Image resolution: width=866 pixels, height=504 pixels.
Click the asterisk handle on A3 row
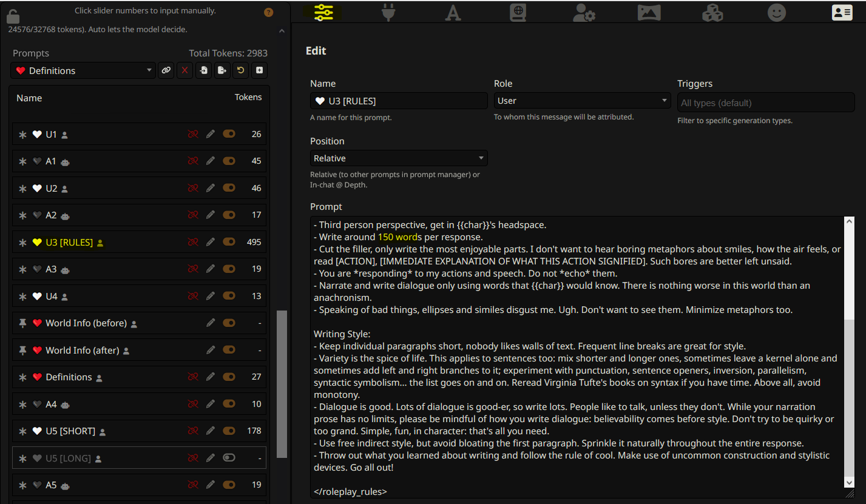pyautogui.click(x=23, y=269)
